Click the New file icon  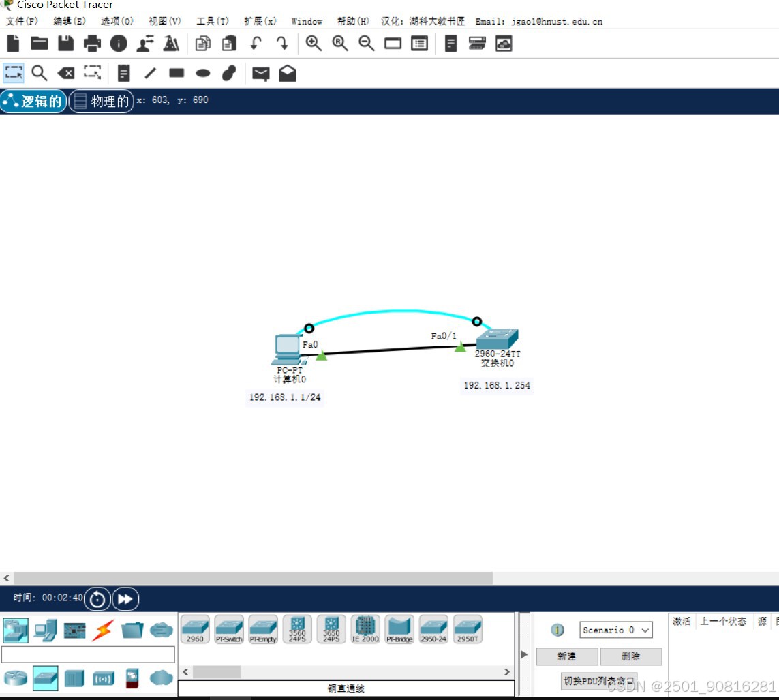[x=14, y=44]
